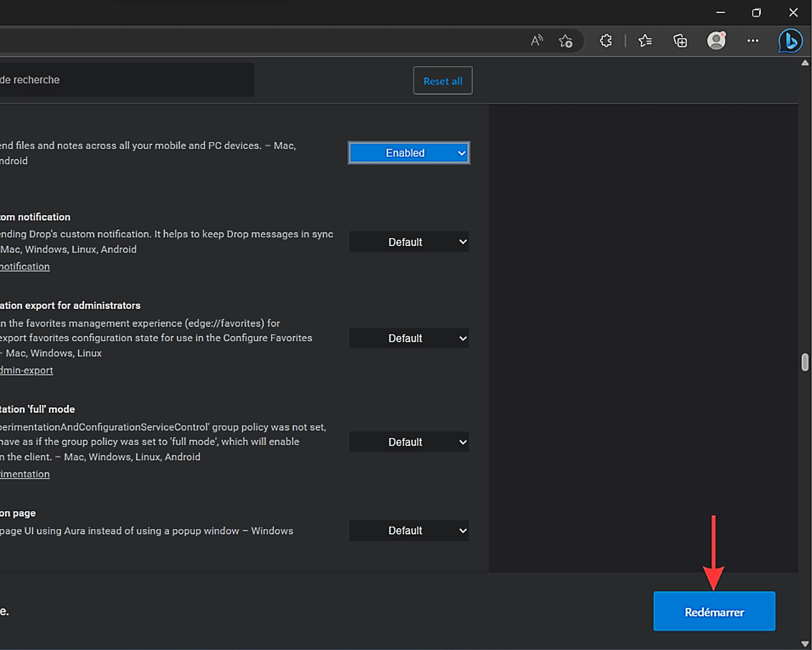Image resolution: width=812 pixels, height=650 pixels.
Task: Open Default dropdown for export for administrators
Action: 409,338
